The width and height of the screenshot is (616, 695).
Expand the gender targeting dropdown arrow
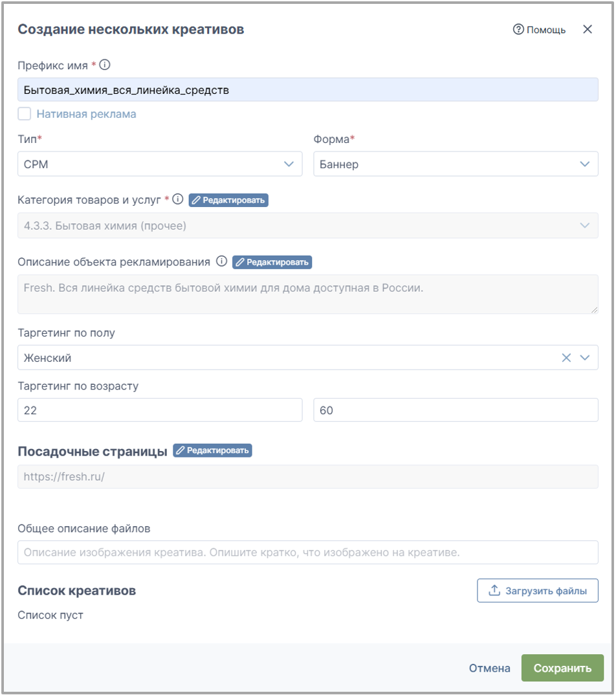click(585, 358)
